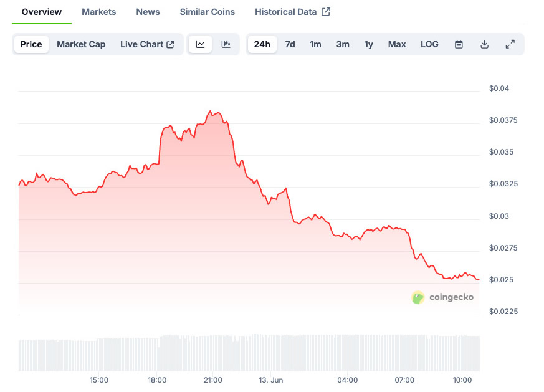Switch to line chart view icon
Screen dimensions: 544x392
coord(200,44)
